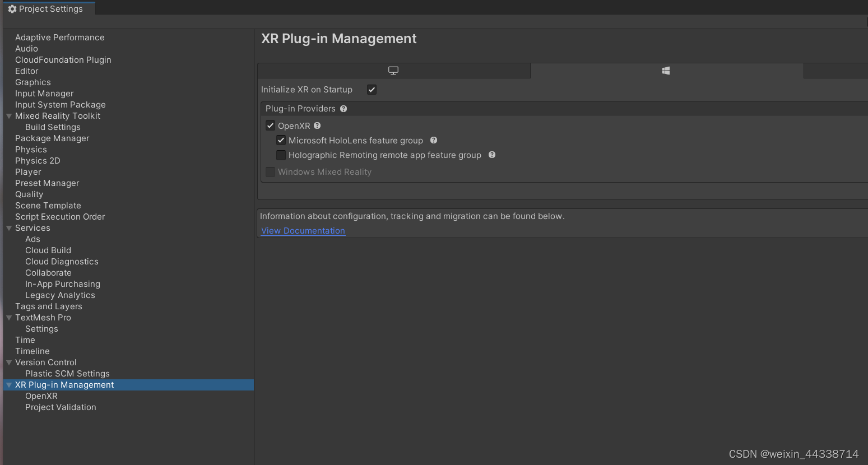Select XR Plug-in Management entry

pyautogui.click(x=64, y=385)
